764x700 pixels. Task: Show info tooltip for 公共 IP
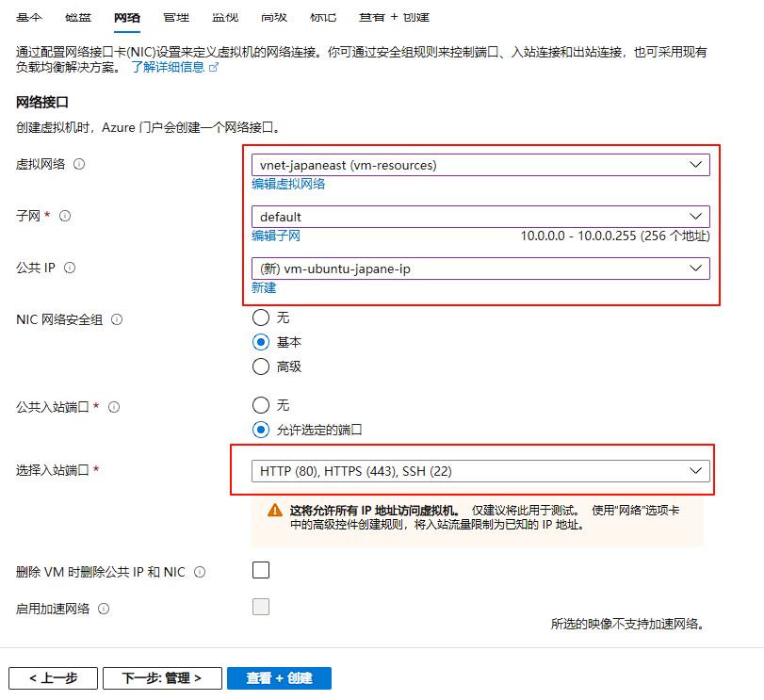70,268
